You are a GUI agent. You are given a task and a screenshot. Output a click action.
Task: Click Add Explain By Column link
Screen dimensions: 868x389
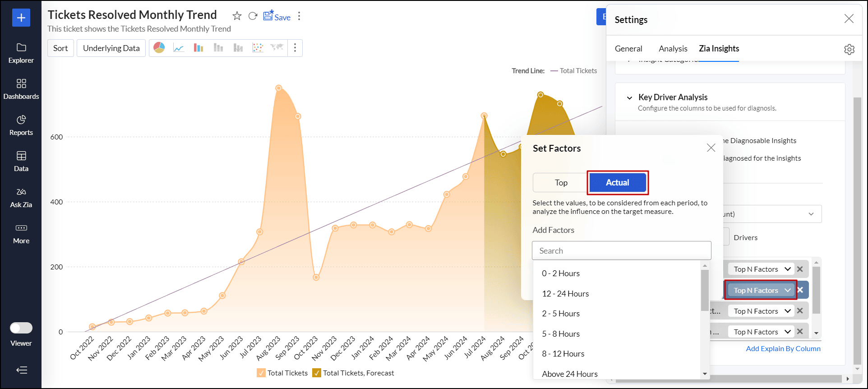click(783, 349)
